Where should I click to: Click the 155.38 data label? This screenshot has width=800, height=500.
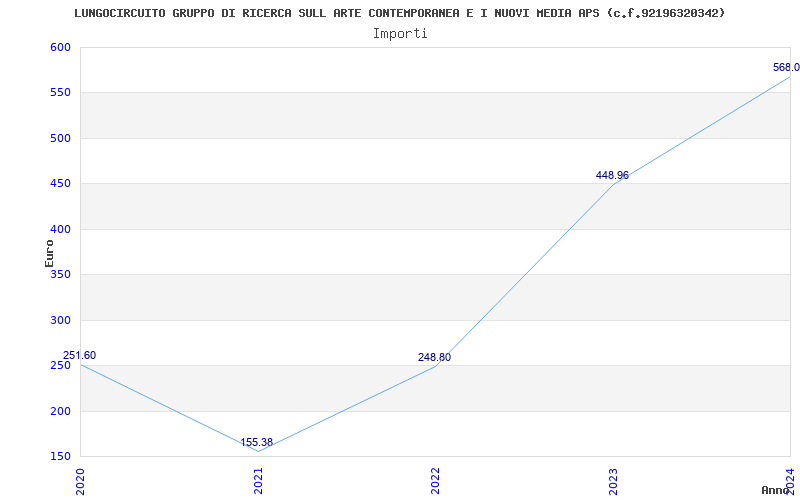coord(257,442)
